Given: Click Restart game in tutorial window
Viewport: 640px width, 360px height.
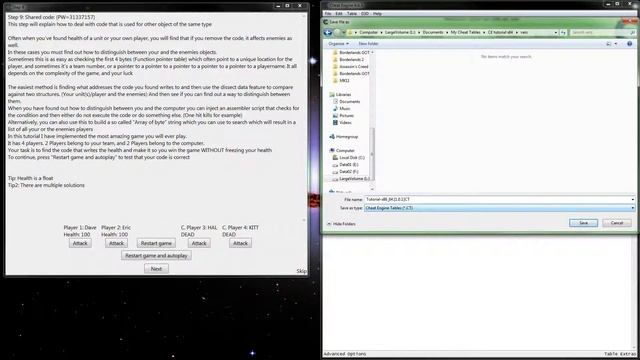Looking at the screenshot, I should [x=156, y=243].
